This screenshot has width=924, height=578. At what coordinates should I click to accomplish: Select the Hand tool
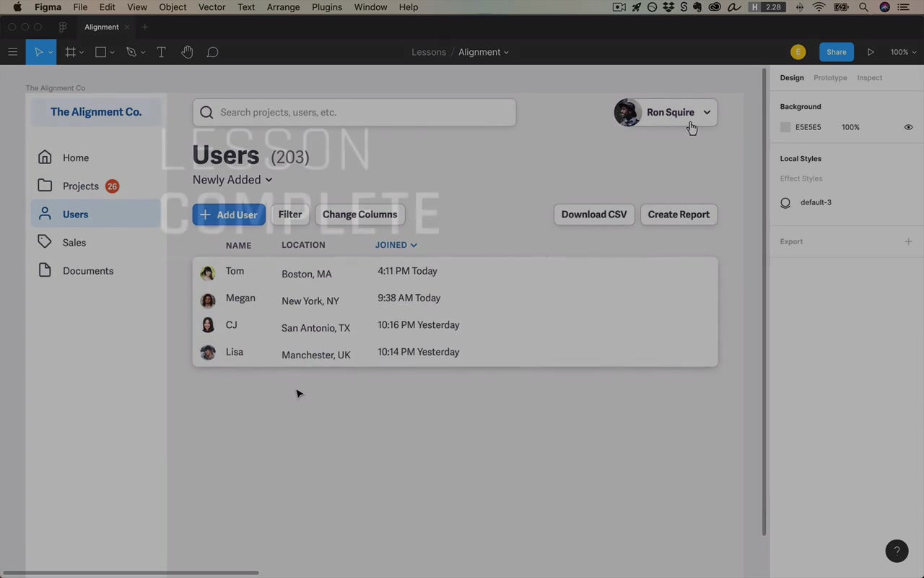[187, 52]
